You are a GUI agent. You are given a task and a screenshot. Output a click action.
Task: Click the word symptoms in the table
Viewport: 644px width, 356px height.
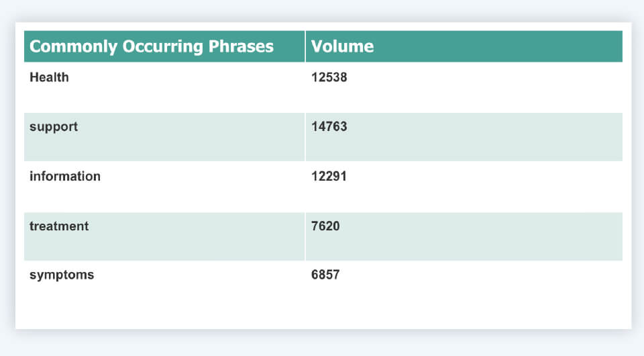click(62, 275)
